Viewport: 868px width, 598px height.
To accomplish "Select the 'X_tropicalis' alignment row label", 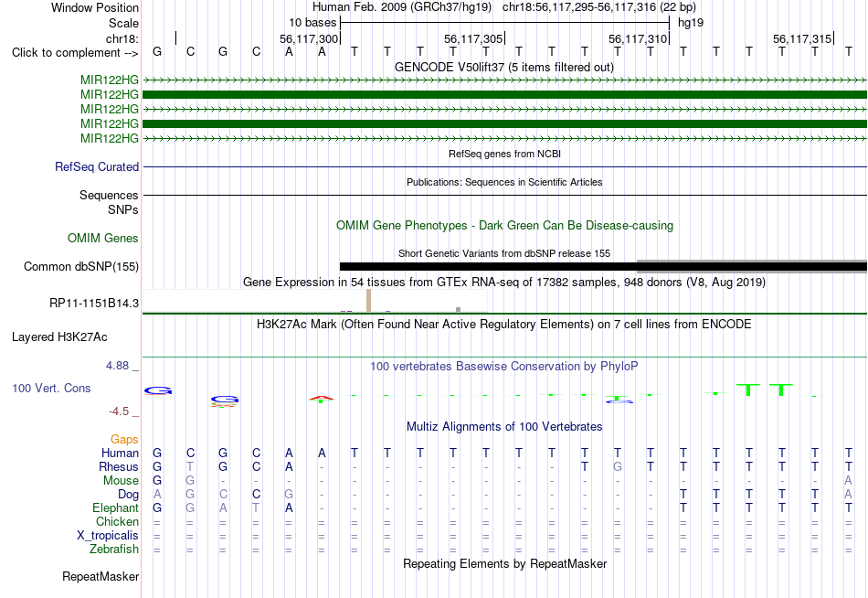I will click(x=108, y=536).
